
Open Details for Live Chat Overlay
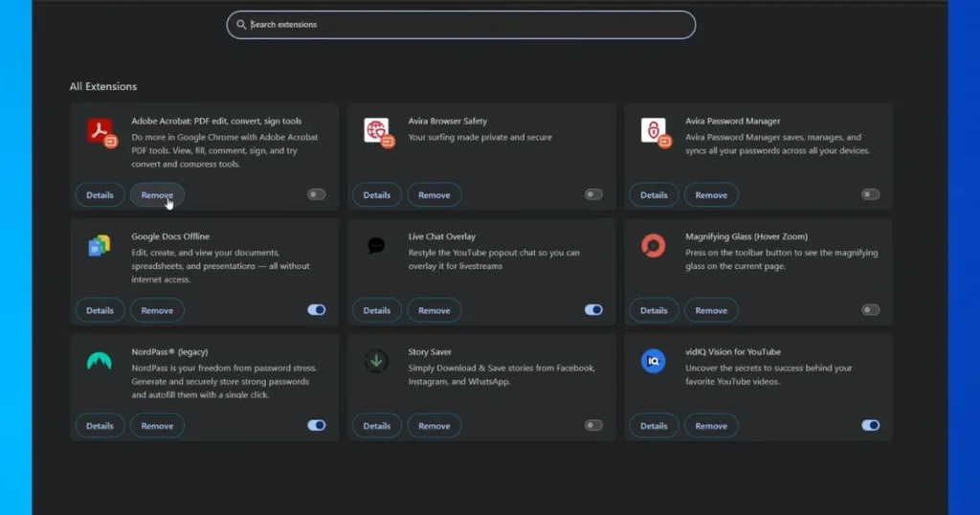[x=377, y=310]
